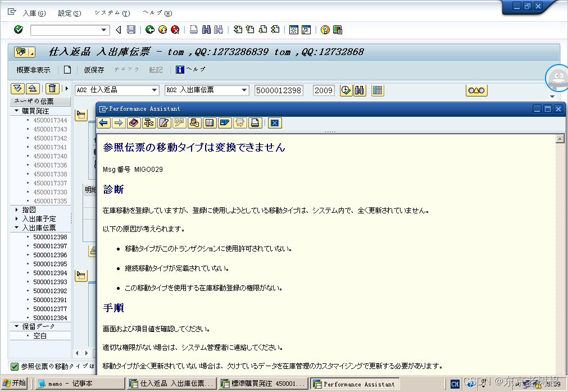This screenshot has width=568, height=392.
Task: Click the green Enter checkmark icon
Action: coord(19,30)
